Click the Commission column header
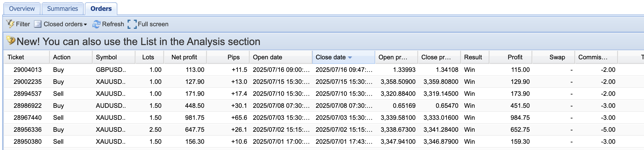644x150 pixels. (x=593, y=57)
